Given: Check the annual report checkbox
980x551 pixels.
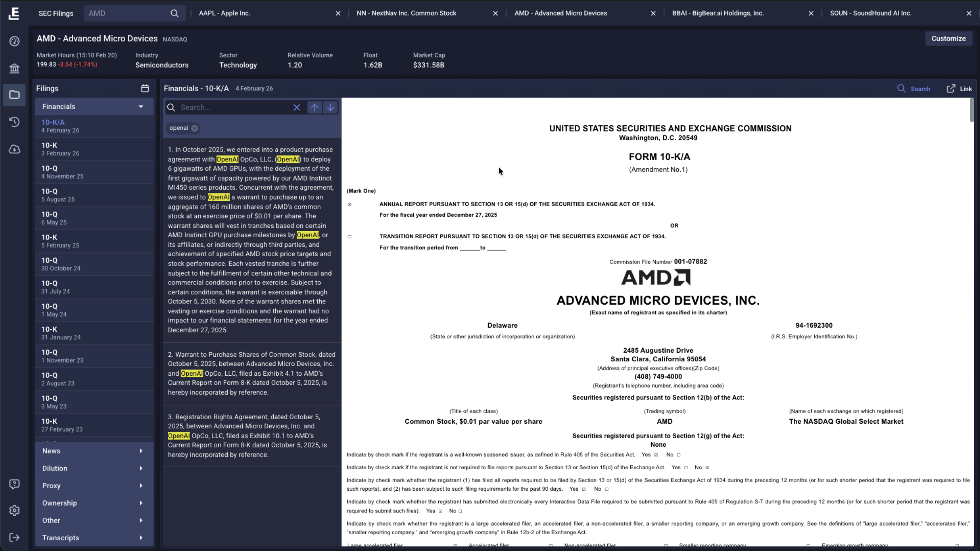Looking at the screenshot, I should click(x=350, y=204).
